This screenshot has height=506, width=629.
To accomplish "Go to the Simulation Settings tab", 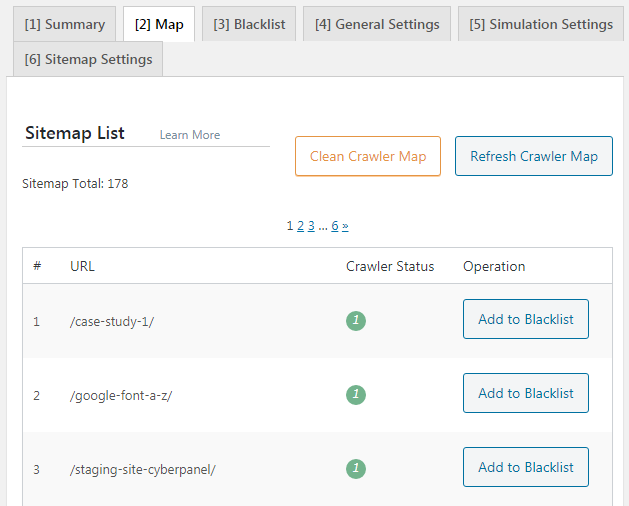I will [x=541, y=24].
